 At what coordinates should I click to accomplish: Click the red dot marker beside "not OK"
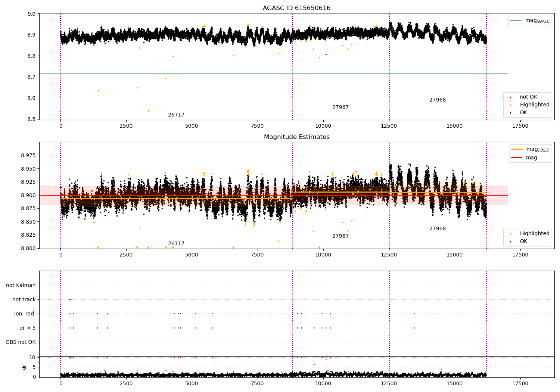(510, 97)
